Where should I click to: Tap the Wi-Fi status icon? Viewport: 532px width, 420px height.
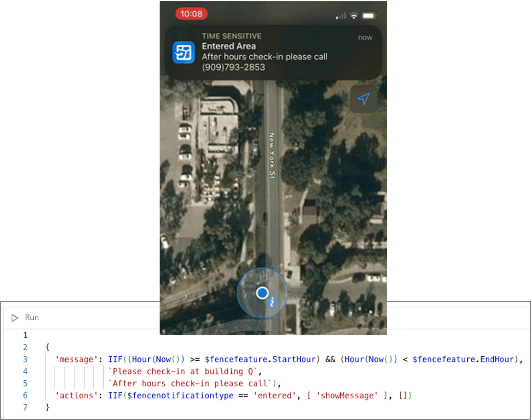[x=354, y=15]
